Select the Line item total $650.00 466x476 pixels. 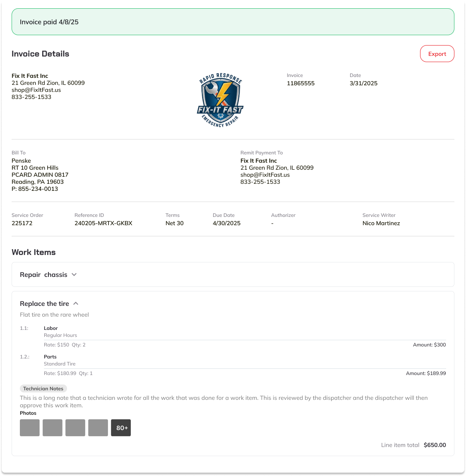pyautogui.click(x=435, y=445)
